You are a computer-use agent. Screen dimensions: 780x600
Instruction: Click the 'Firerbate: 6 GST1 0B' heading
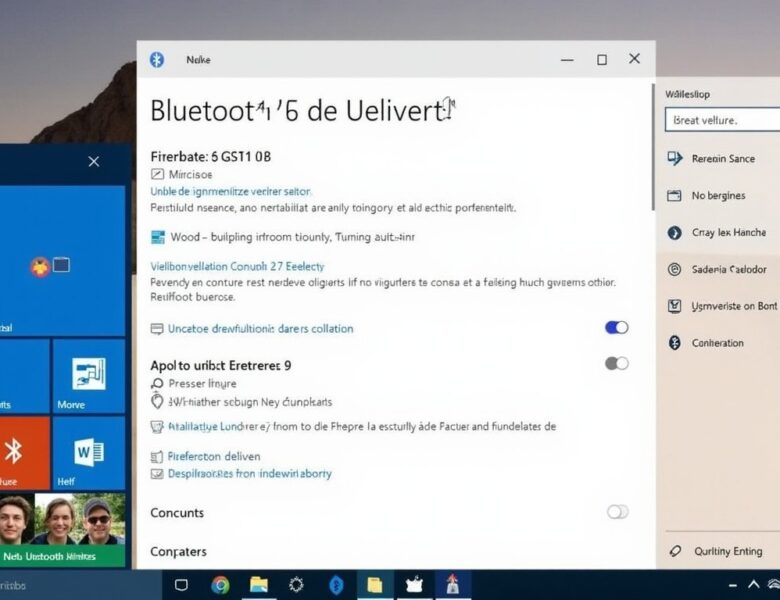[x=211, y=157]
